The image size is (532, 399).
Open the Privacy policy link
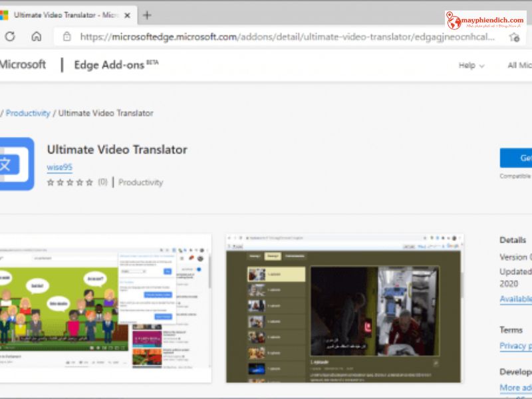(515, 346)
